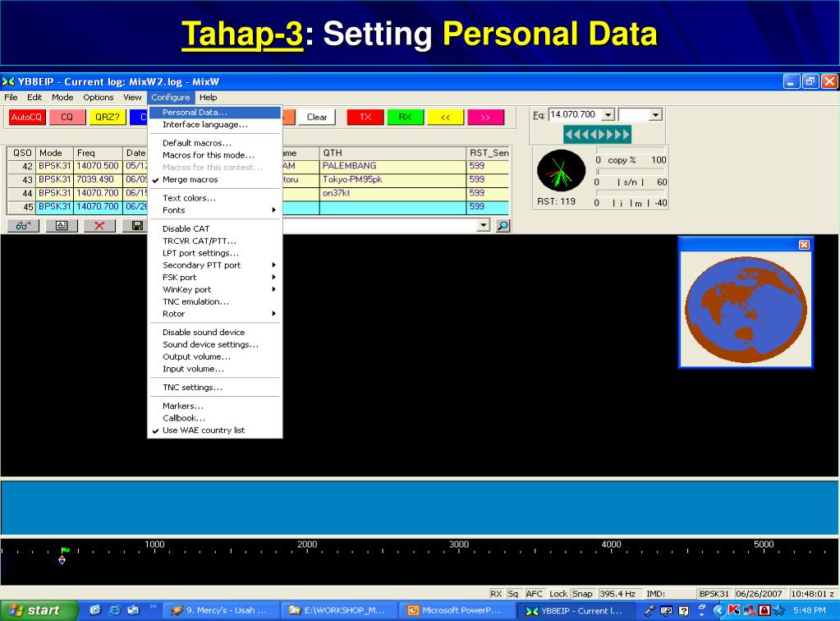Toggle Lock in the status bar

(x=558, y=594)
